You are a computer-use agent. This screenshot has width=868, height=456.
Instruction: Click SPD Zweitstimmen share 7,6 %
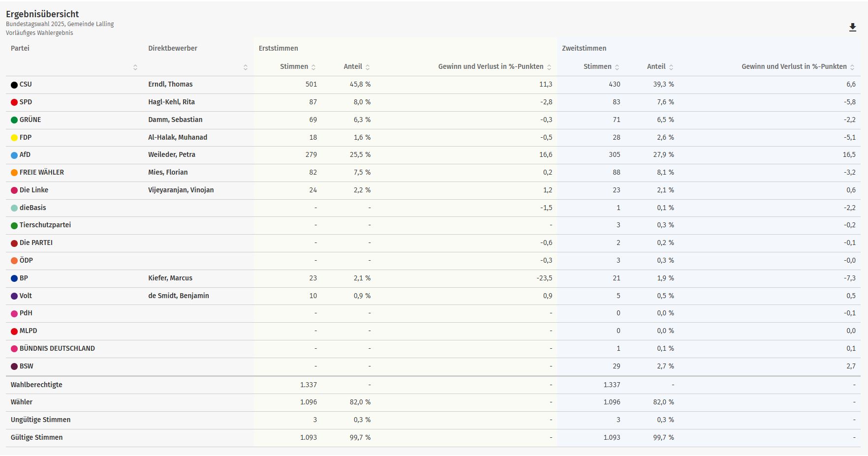665,102
